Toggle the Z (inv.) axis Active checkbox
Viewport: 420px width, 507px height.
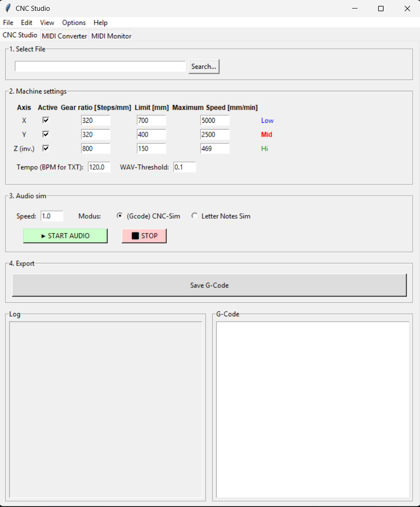click(x=45, y=148)
